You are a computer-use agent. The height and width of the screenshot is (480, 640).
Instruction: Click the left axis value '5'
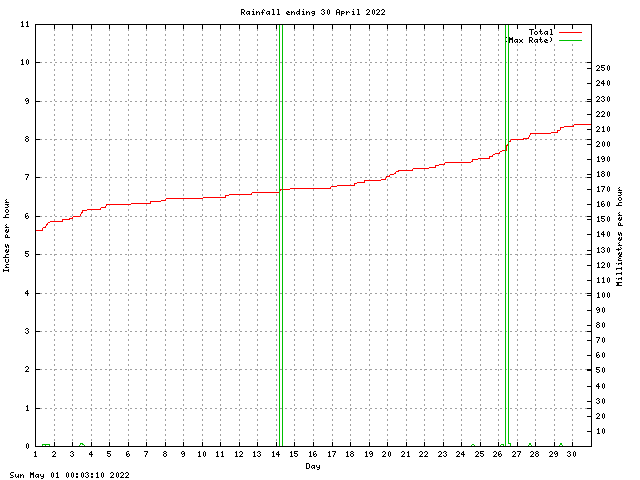coord(27,254)
